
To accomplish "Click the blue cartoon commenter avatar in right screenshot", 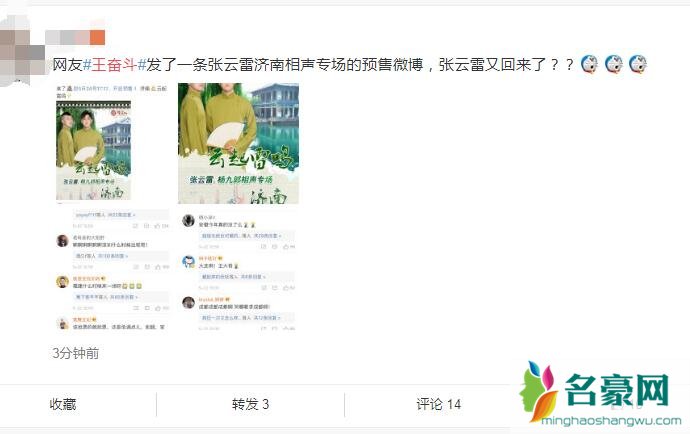I will (x=188, y=261).
